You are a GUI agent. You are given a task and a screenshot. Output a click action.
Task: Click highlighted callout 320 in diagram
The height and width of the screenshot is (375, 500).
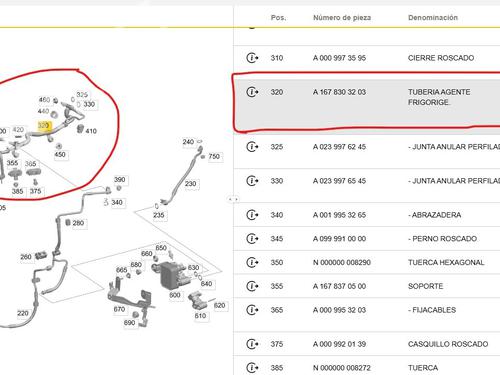pos(44,125)
